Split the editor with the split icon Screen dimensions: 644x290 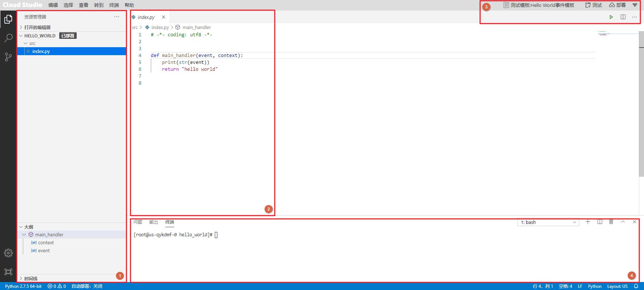(623, 17)
